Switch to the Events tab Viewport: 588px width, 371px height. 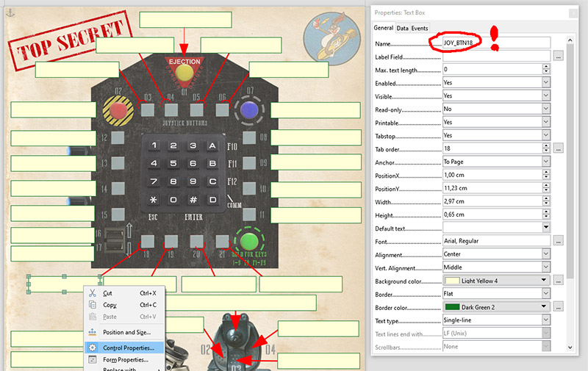420,29
